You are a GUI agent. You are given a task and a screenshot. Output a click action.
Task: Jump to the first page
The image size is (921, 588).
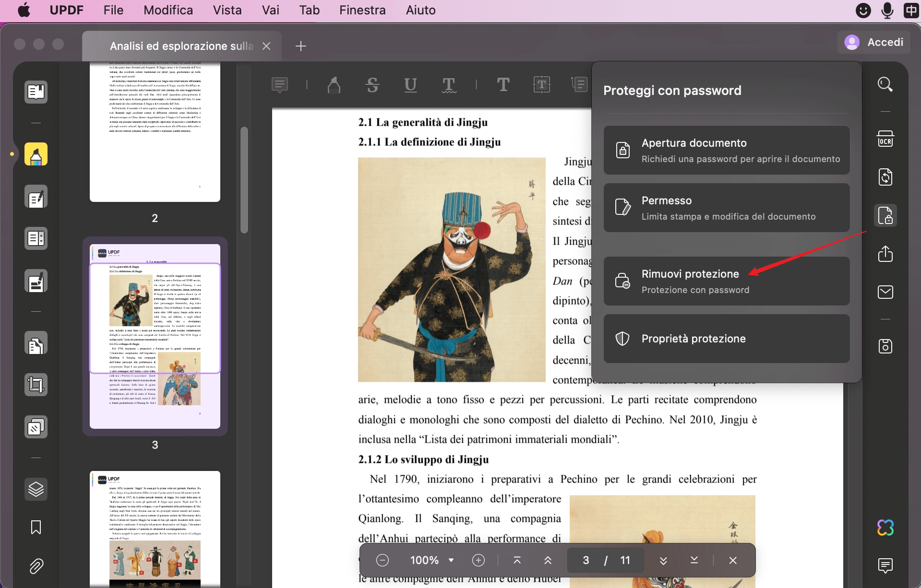pos(517,560)
